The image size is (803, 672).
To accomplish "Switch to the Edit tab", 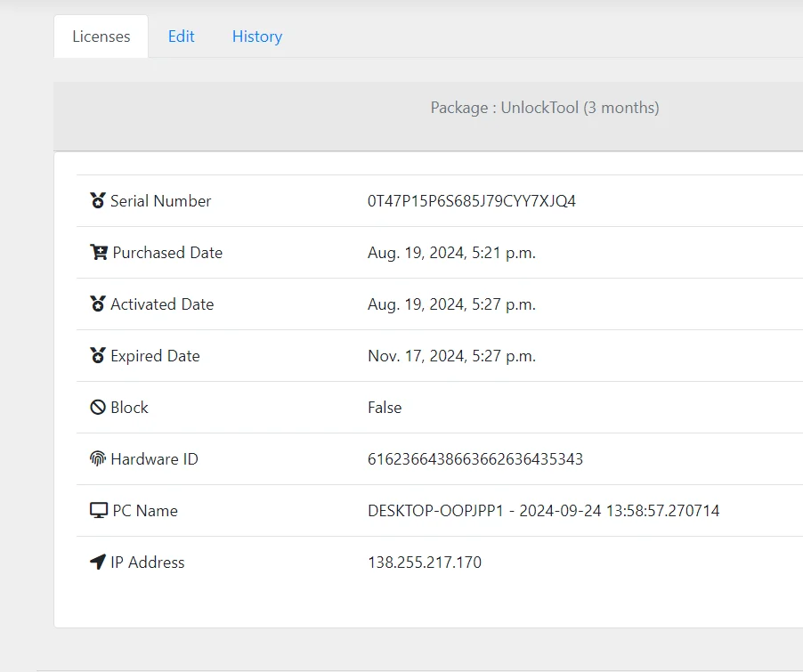I will tap(182, 36).
